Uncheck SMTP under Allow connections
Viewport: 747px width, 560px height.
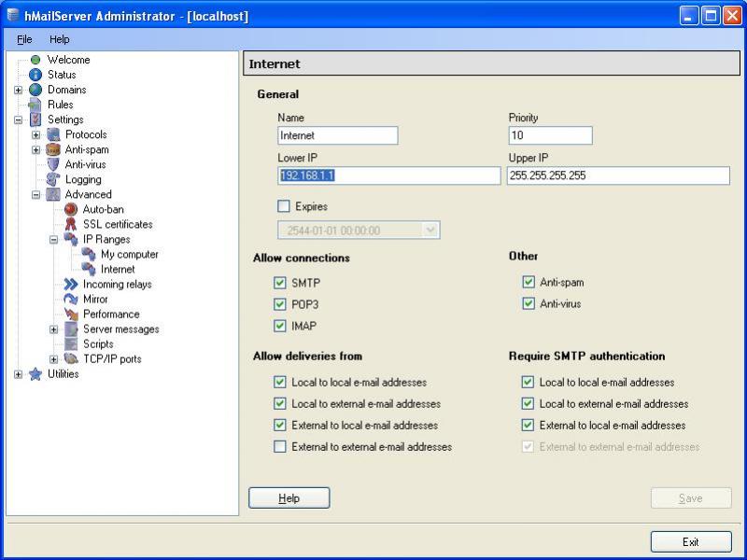tap(279, 283)
